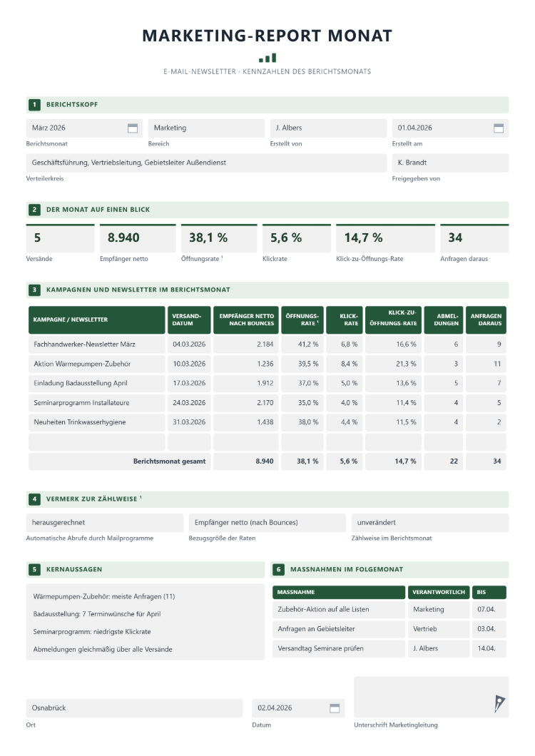Image resolution: width=535 pixels, height=756 pixels.
Task: Click the recipients cell 2.184
Action: [x=246, y=344]
